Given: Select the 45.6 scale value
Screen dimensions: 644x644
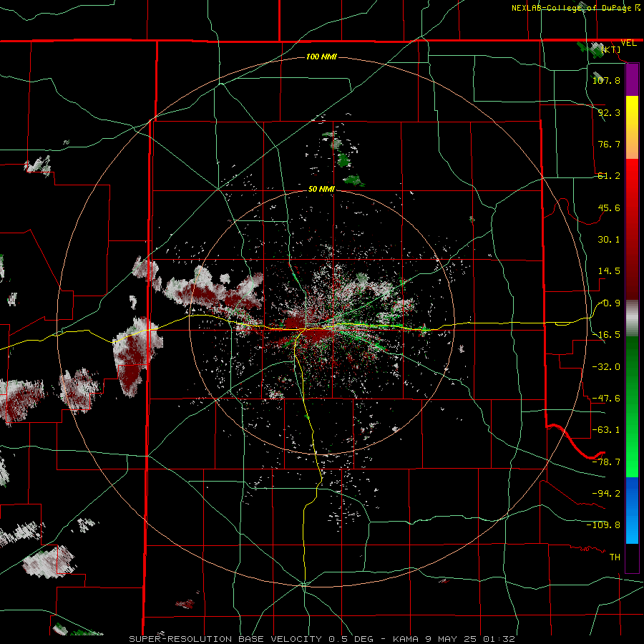Looking at the screenshot, I should 609,208.
